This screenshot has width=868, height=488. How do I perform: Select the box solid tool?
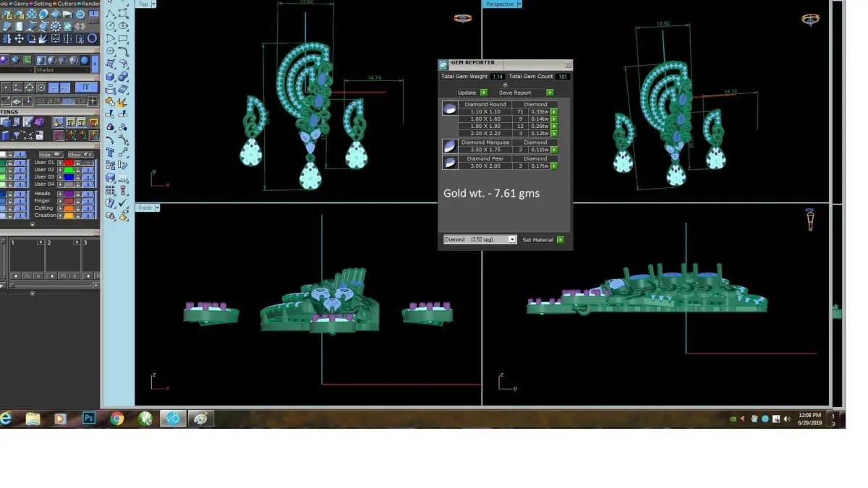click(x=110, y=76)
